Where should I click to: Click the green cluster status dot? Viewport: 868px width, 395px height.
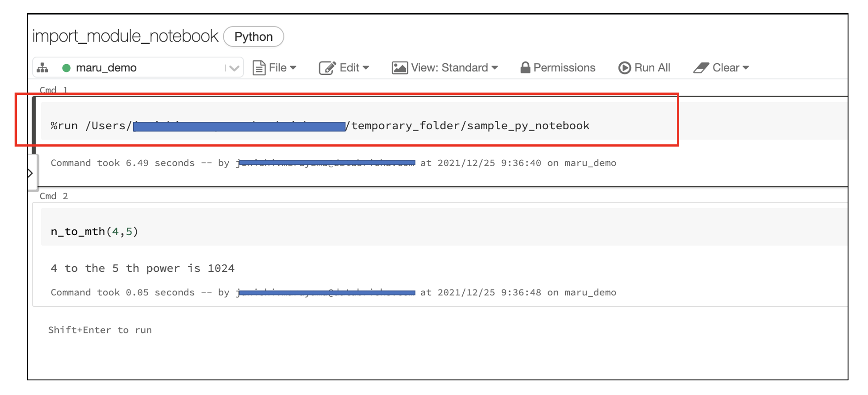66,68
